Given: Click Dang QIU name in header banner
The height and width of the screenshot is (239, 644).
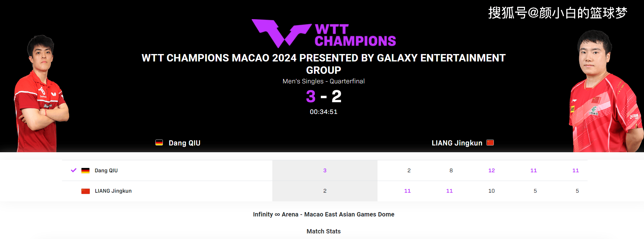Looking at the screenshot, I should pos(184,143).
